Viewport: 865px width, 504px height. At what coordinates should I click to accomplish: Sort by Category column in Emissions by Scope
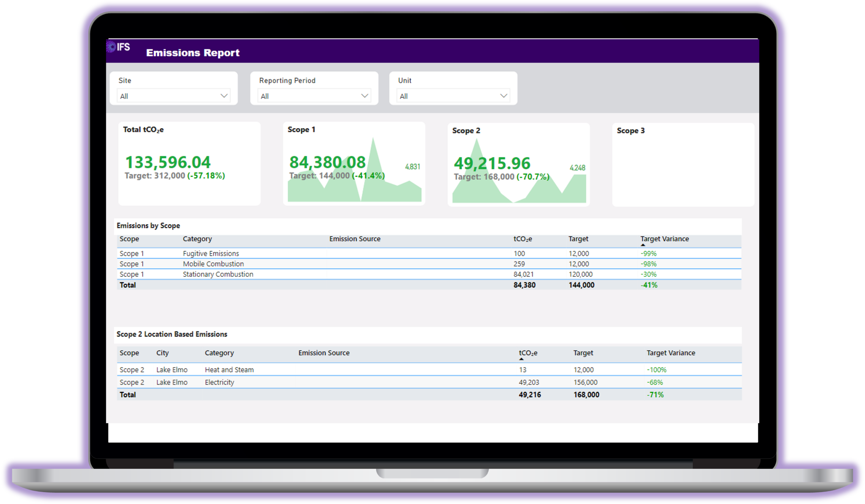tap(197, 239)
